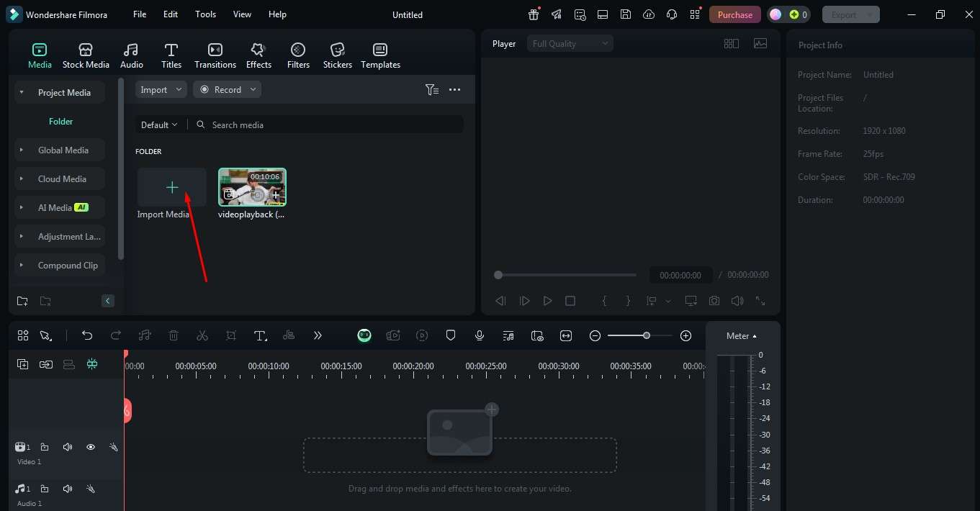Toggle Video 1 track visibility eye
The image size is (980, 511).
pos(91,447)
